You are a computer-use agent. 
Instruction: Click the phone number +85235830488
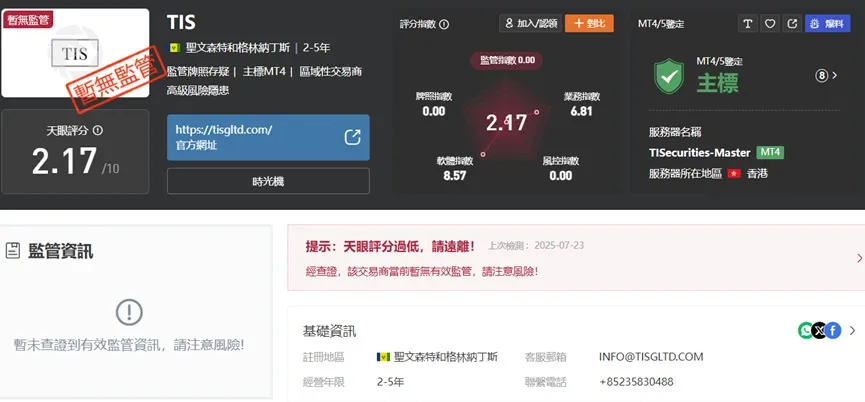[636, 382]
